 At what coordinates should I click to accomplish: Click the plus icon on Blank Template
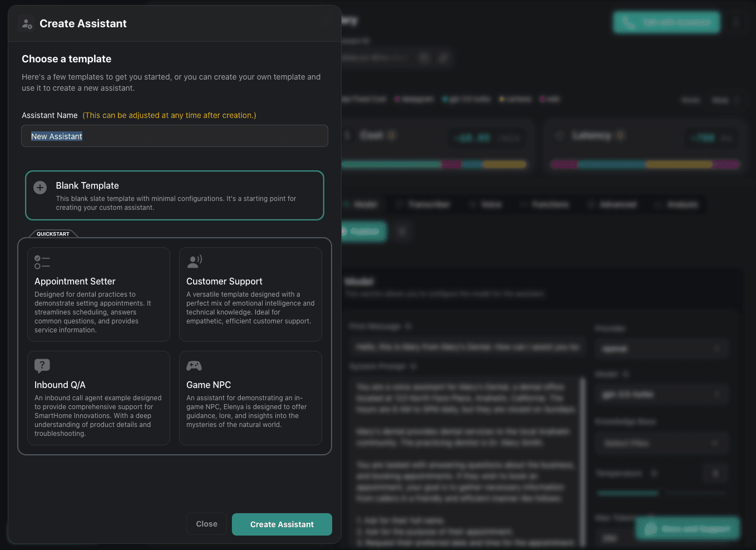[40, 188]
